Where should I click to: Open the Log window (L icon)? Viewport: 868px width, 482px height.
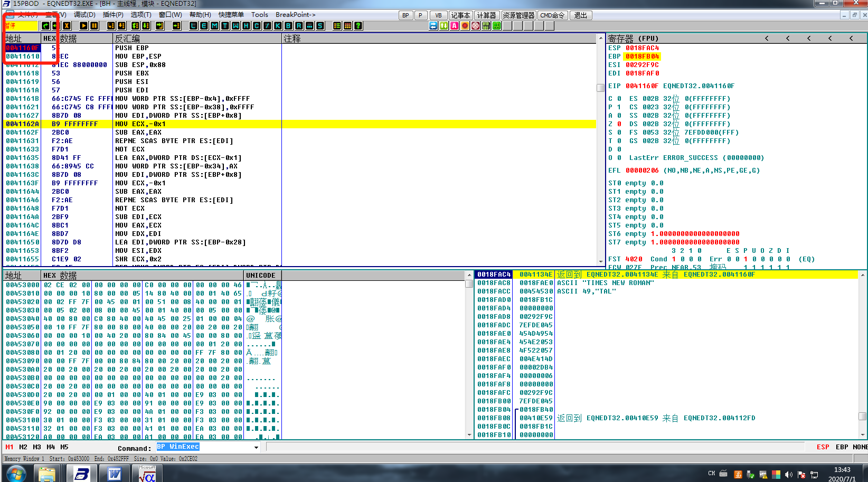click(193, 25)
